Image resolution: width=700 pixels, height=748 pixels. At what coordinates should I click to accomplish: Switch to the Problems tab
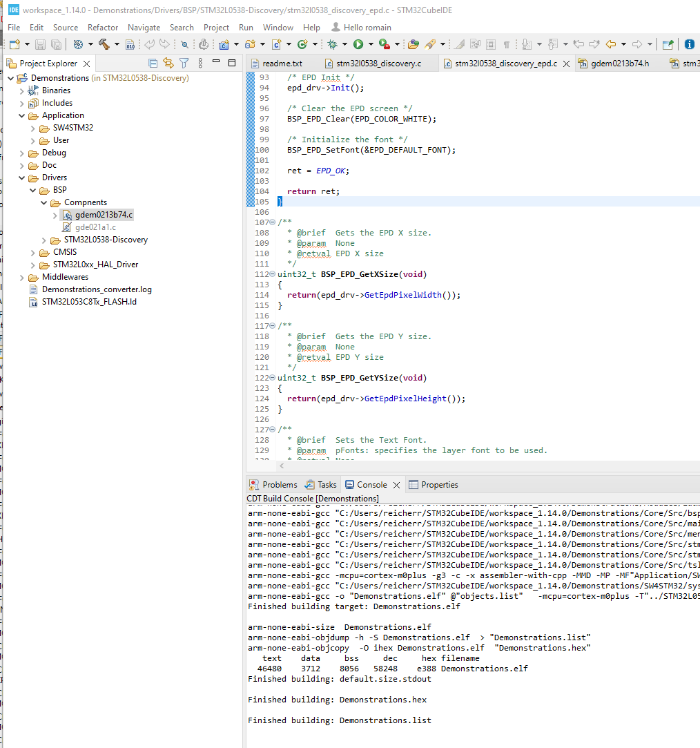280,484
